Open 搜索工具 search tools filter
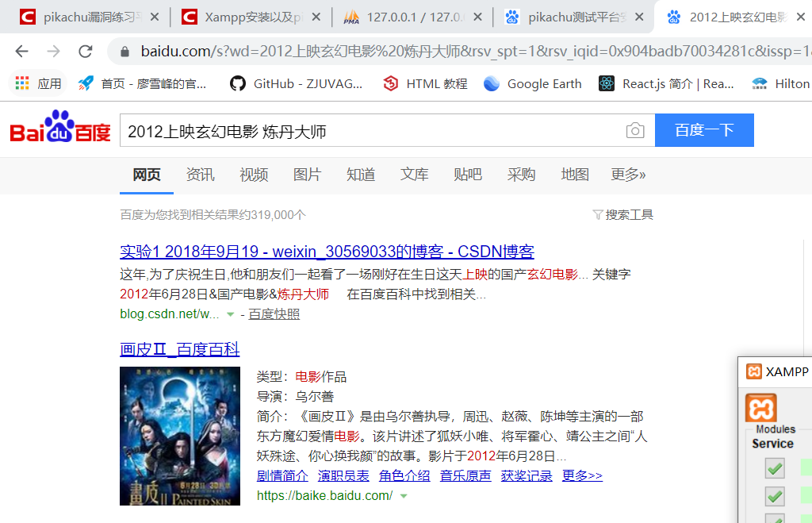This screenshot has height=523, width=812. pyautogui.click(x=623, y=214)
